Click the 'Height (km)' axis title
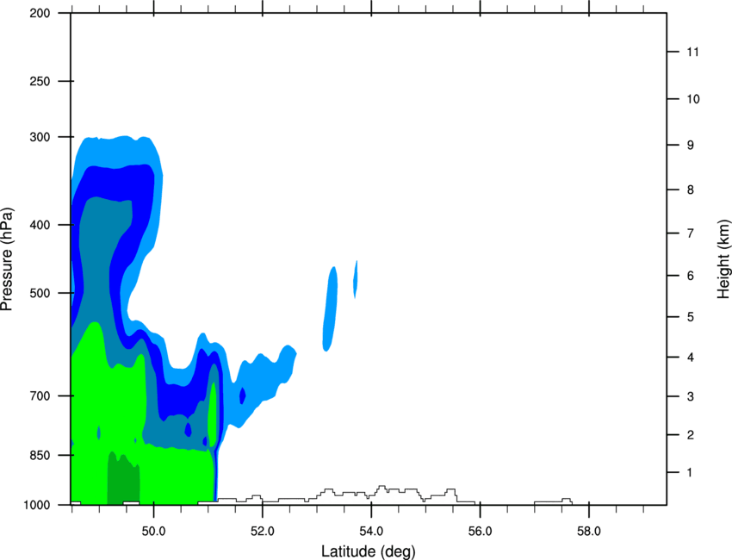This screenshot has height=560, width=732. tap(723, 258)
